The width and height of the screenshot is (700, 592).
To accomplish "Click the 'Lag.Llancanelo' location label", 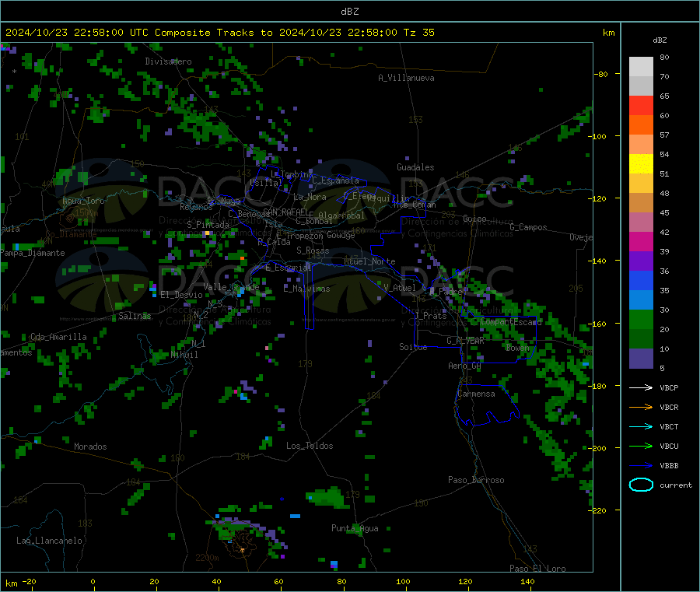I will click(50, 541).
